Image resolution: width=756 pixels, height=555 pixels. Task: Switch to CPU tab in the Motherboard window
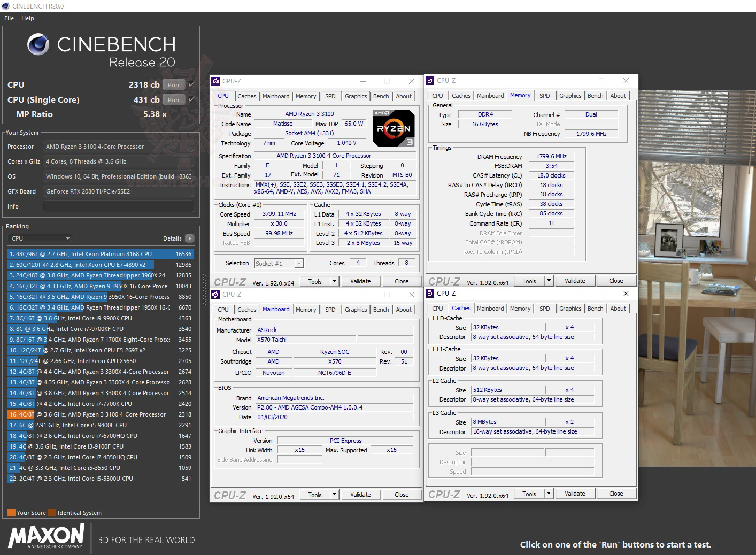click(223, 310)
